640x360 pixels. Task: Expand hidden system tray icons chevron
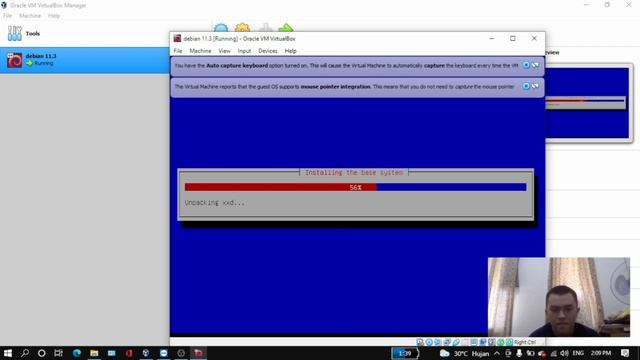pyautogui.click(x=497, y=353)
